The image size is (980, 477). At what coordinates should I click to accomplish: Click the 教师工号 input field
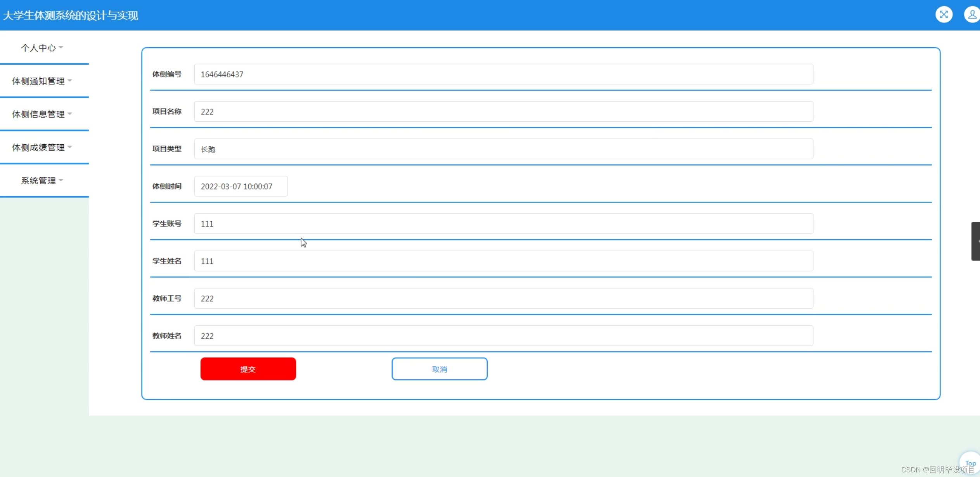tap(503, 298)
